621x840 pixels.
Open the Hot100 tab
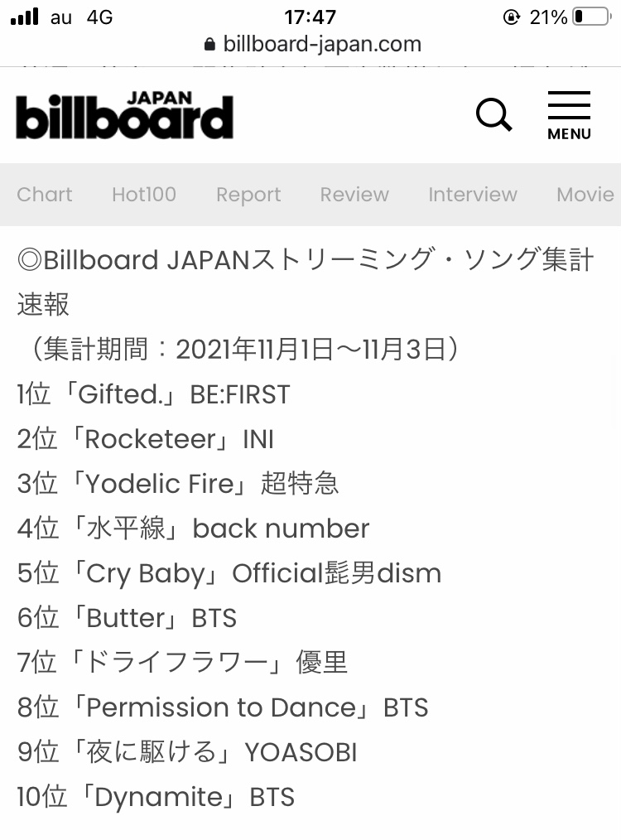144,194
